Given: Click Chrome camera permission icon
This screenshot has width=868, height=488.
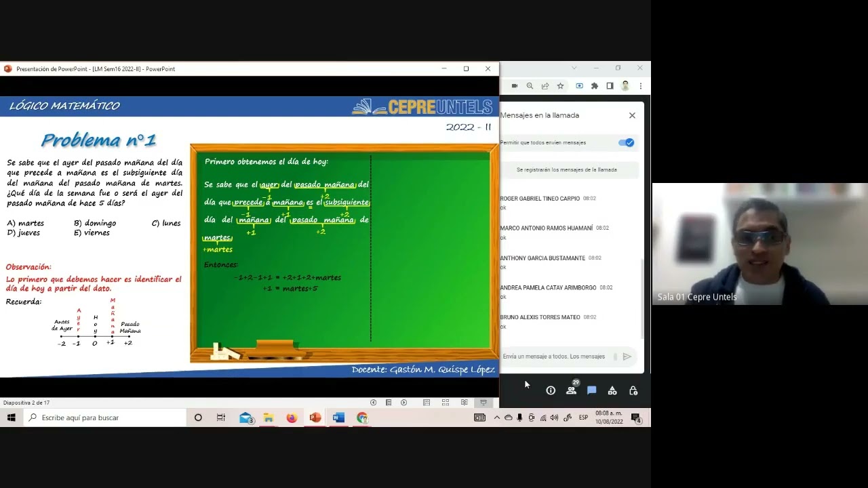Looking at the screenshot, I should pyautogui.click(x=515, y=86).
